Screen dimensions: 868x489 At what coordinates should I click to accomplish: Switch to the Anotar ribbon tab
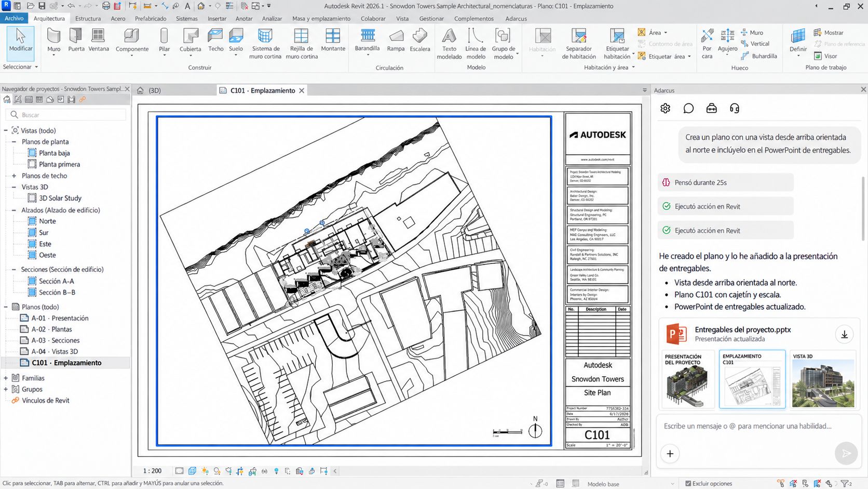pyautogui.click(x=244, y=19)
